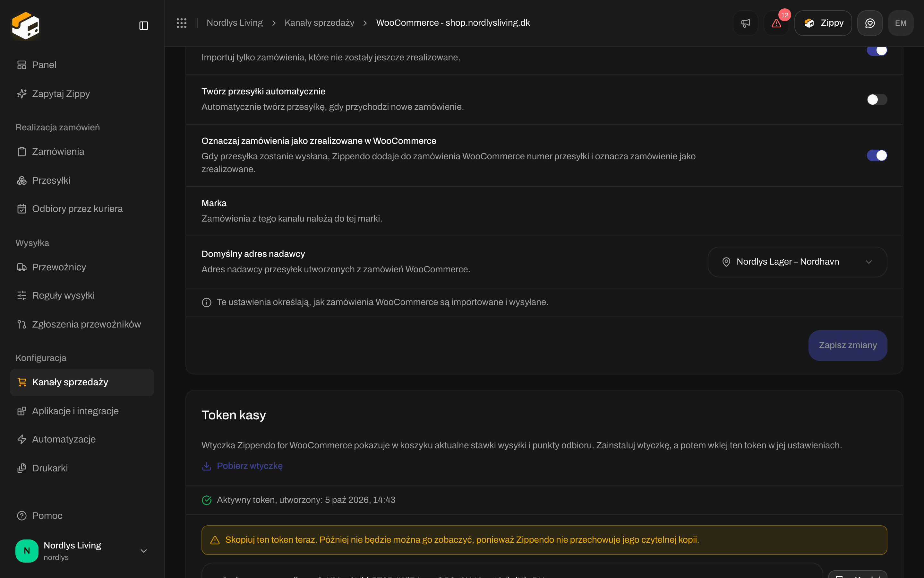
Task: Go to Panel in sidebar
Action: [x=82, y=65]
